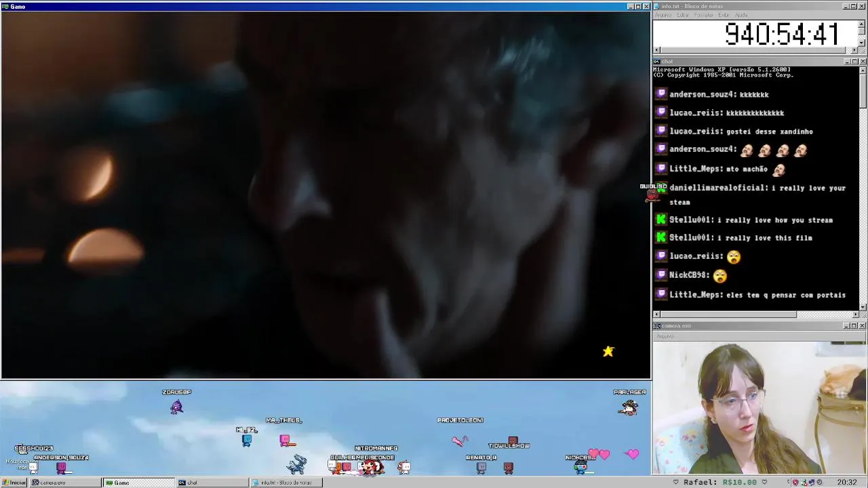The image size is (868, 488).
Task: Click the yellow star in the Game window
Action: [608, 351]
